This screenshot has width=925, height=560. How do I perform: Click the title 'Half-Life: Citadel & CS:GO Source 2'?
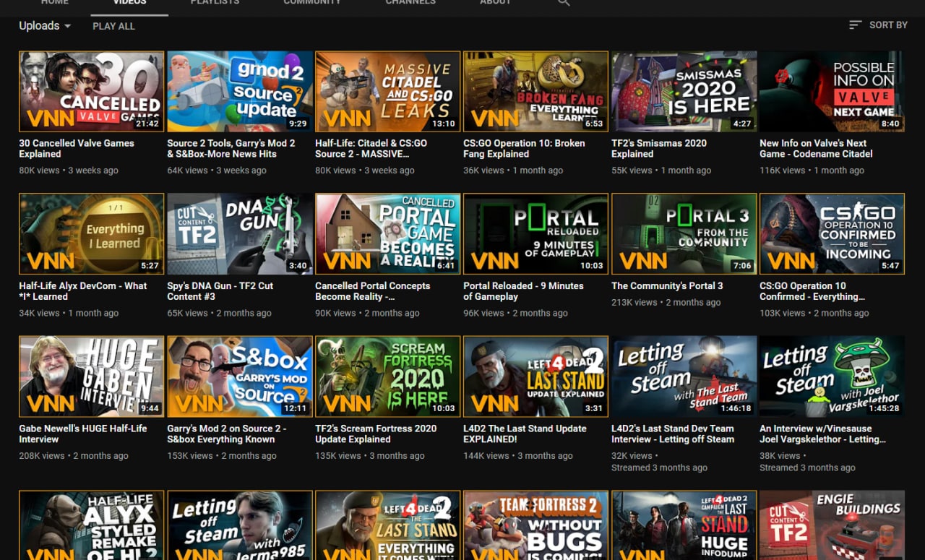point(371,148)
